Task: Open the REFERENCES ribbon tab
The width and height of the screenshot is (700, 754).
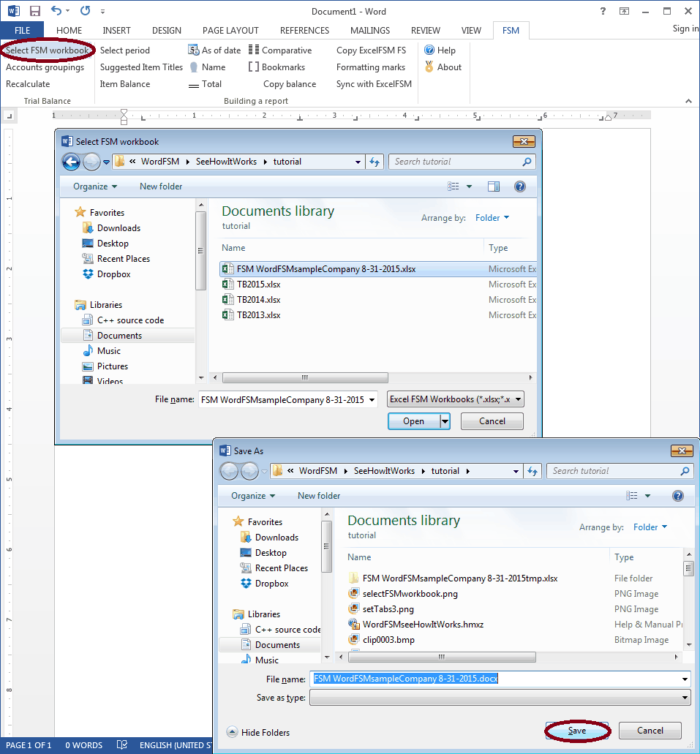Action: (x=304, y=30)
